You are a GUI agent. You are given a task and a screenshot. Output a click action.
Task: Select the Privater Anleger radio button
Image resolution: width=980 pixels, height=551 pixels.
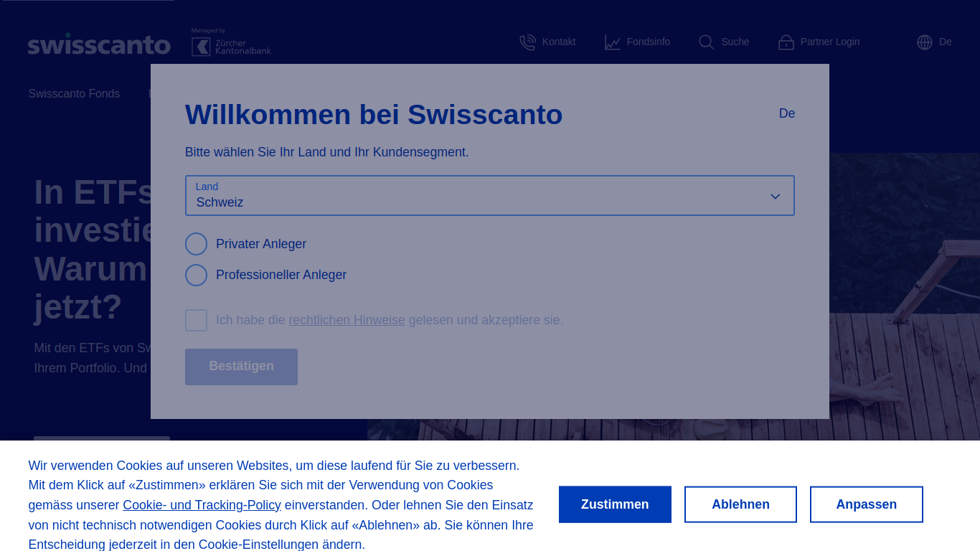196,244
